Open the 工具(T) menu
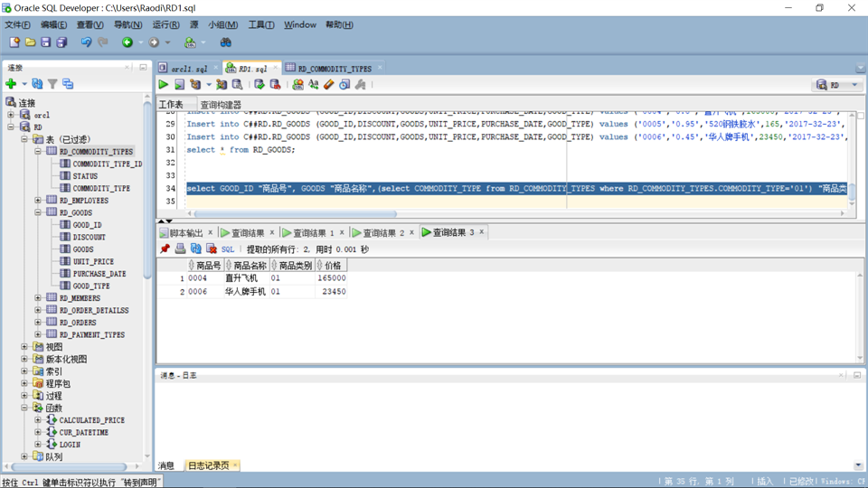This screenshot has height=488, width=868. click(260, 25)
